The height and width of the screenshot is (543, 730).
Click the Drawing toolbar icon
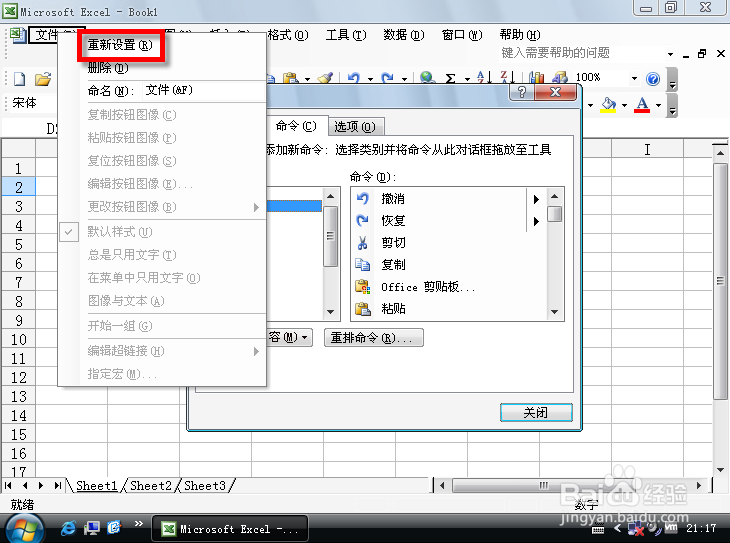pyautogui.click(x=560, y=78)
